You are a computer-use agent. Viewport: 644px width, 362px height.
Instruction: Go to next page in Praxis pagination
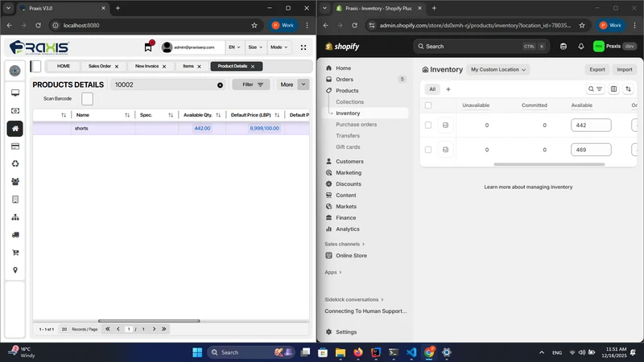pyautogui.click(x=154, y=329)
